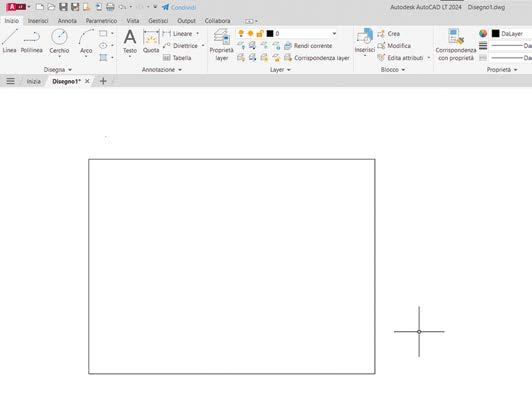Select the Linea drawing tool
Screen dimensions: 532x416
[10, 41]
